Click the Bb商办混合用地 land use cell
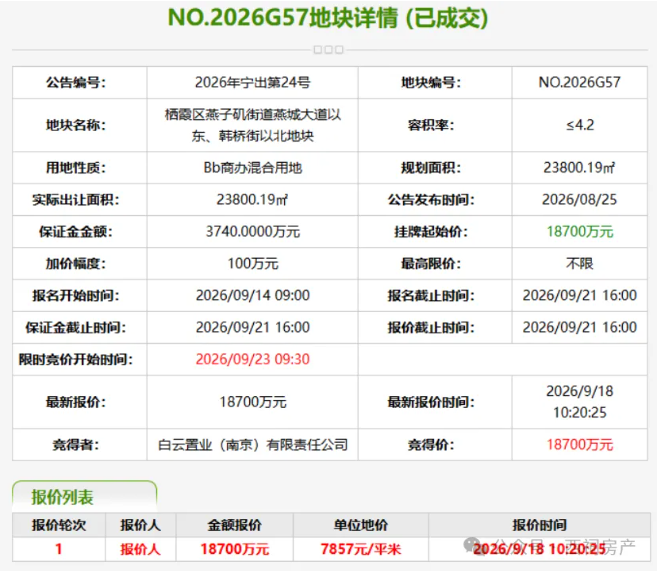Screen dimensions: 661x571 253,168
